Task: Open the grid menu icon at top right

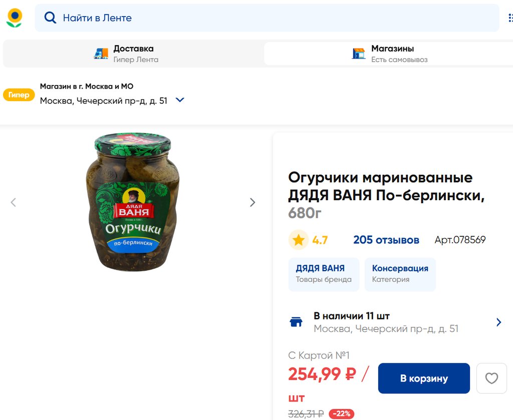Action: [510, 18]
